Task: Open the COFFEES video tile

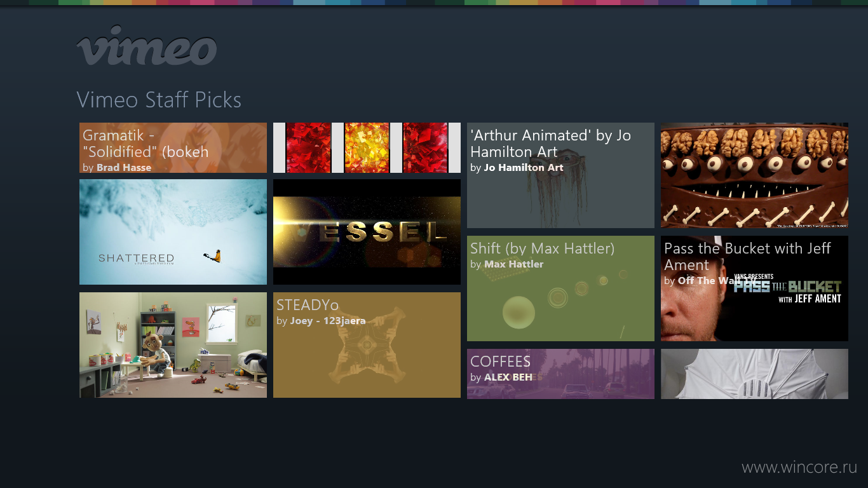Action: 560,374
